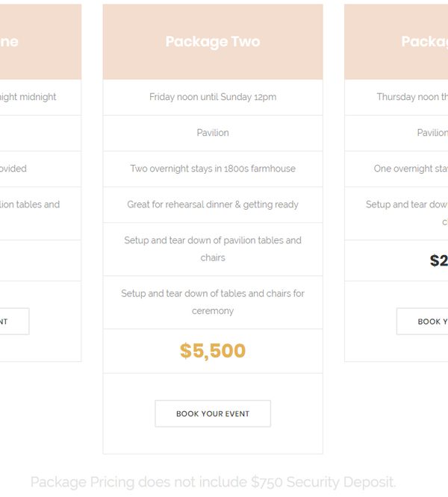This screenshot has width=448, height=497.
Task: Click the Security Deposit notice text
Action: pyautogui.click(x=213, y=482)
